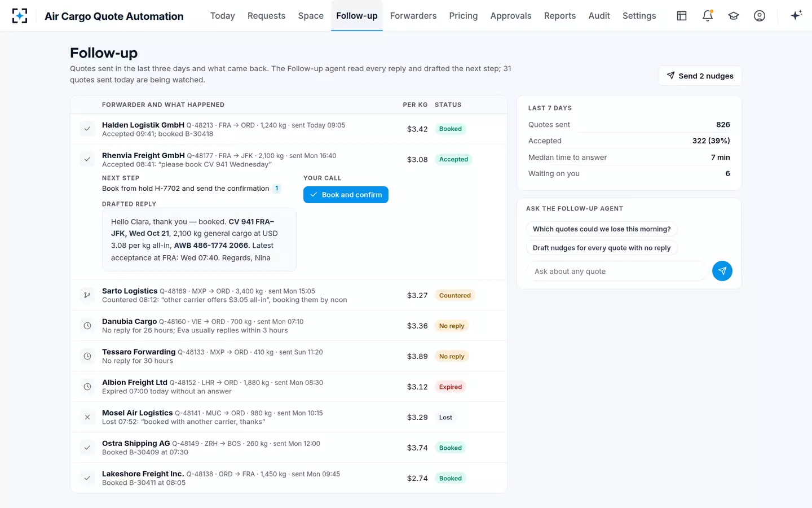Click the checkmark icon on Lakeshore Freight row
Image resolution: width=812 pixels, height=508 pixels.
pos(87,478)
